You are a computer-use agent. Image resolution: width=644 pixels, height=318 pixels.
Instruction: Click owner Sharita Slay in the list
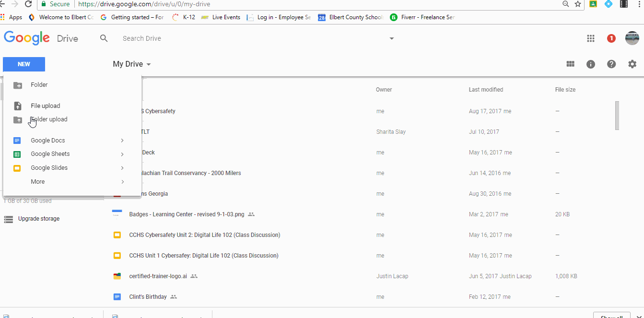click(391, 132)
